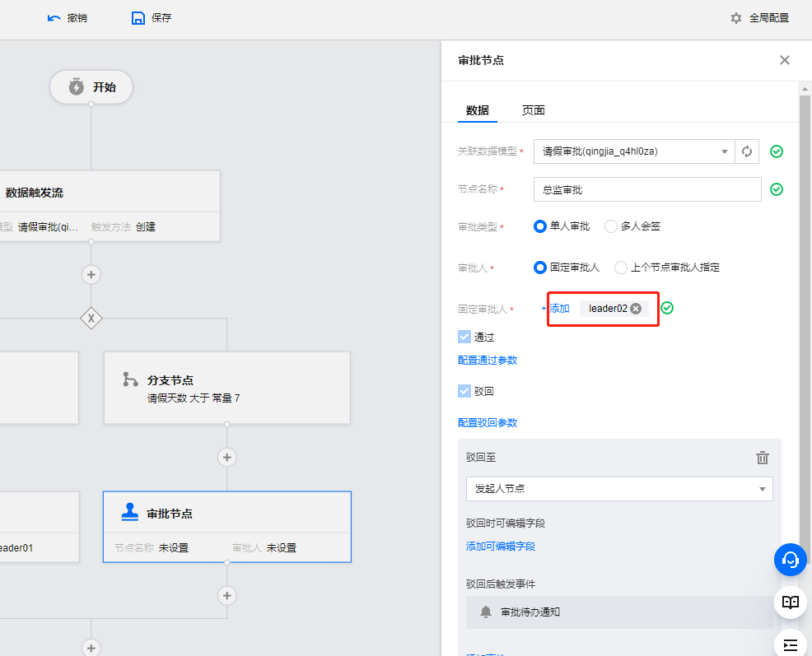Click the branch node fork icon
This screenshot has width=812, height=656.
click(x=130, y=379)
